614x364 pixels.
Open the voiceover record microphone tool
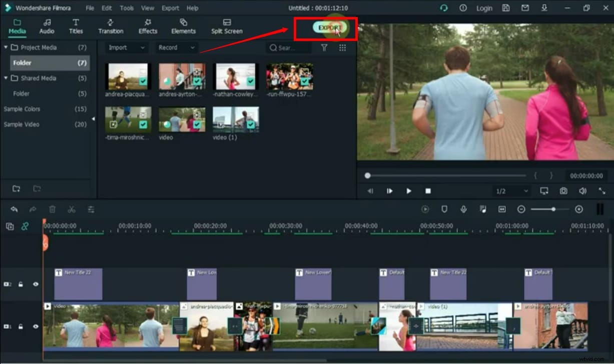coord(463,209)
